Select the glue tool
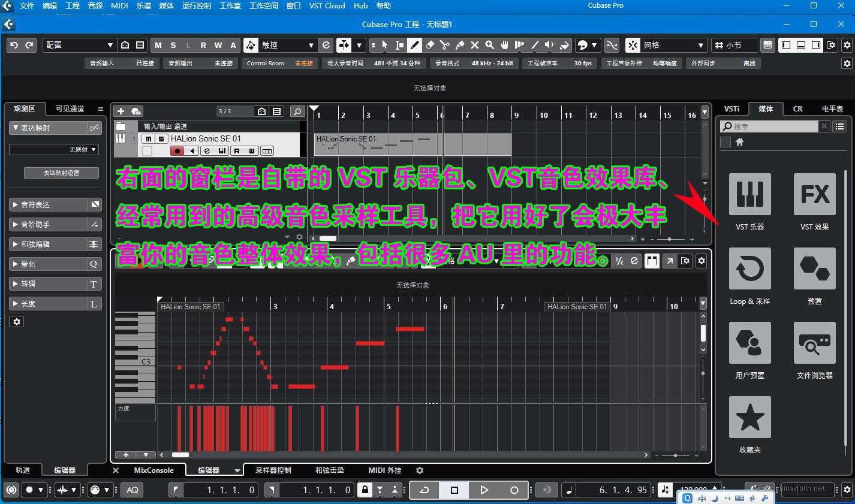The height and width of the screenshot is (504, 855). (x=460, y=45)
